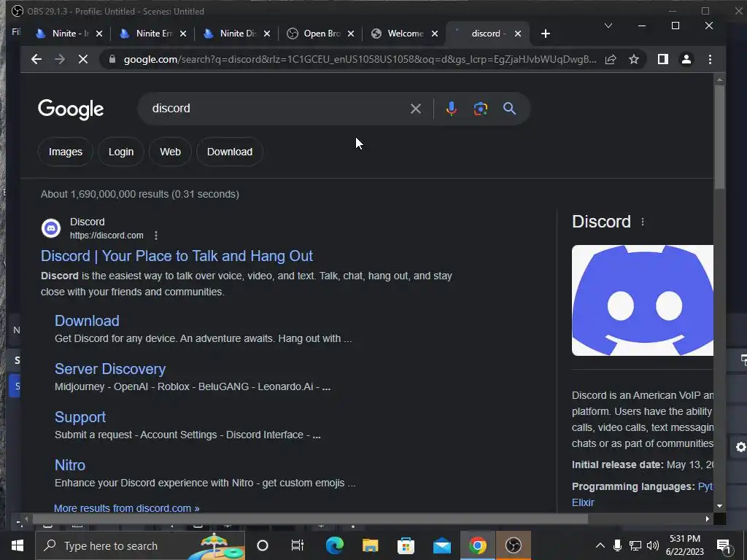Open the notification center icon

pyautogui.click(x=724, y=546)
